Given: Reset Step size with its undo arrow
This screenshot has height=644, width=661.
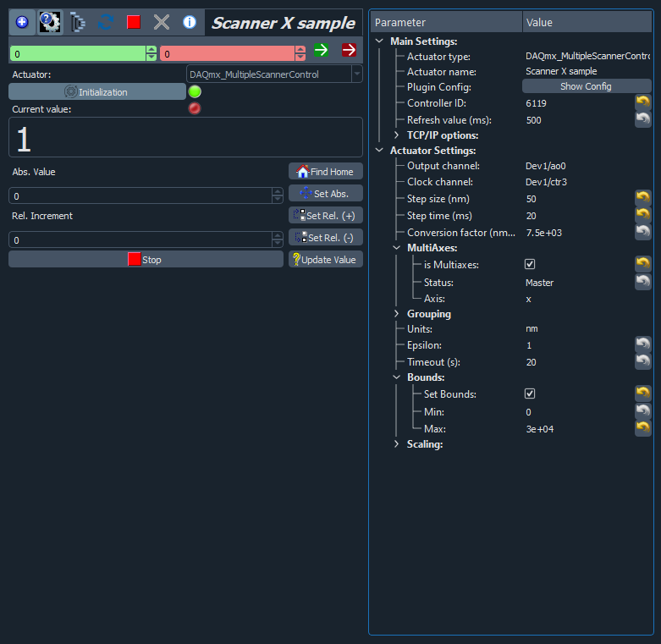Looking at the screenshot, I should (x=643, y=198).
